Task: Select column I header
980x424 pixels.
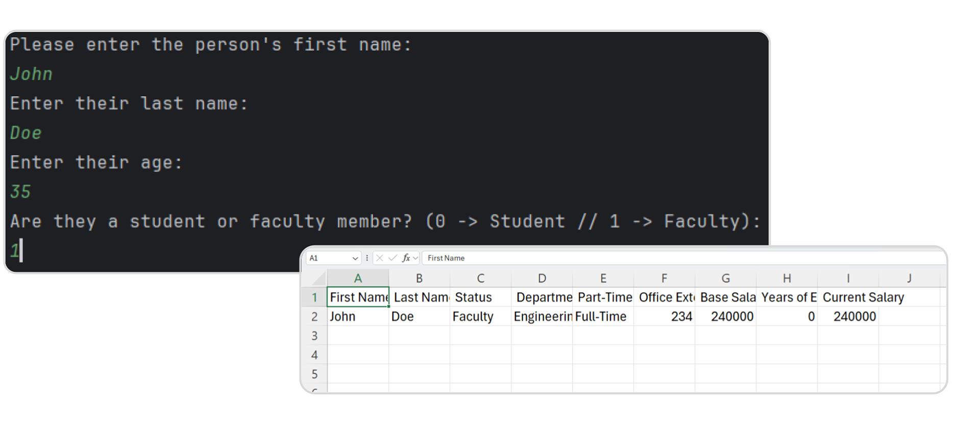Action: coord(848,278)
